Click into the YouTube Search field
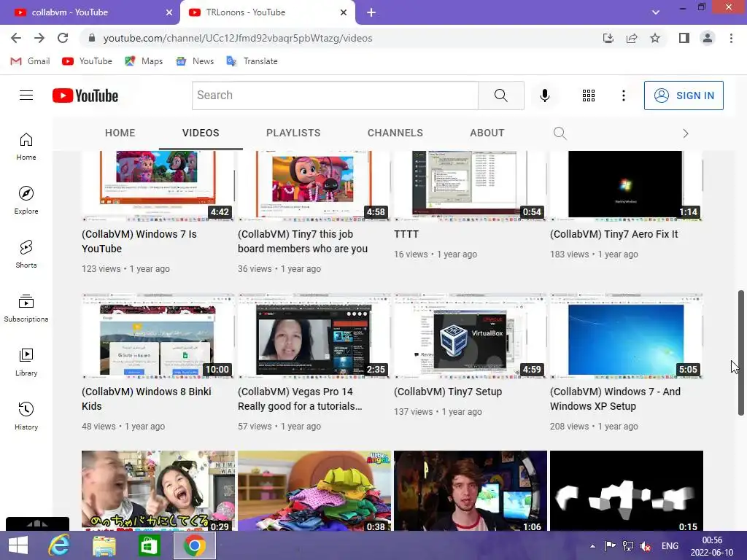The width and height of the screenshot is (747, 560). pyautogui.click(x=335, y=96)
